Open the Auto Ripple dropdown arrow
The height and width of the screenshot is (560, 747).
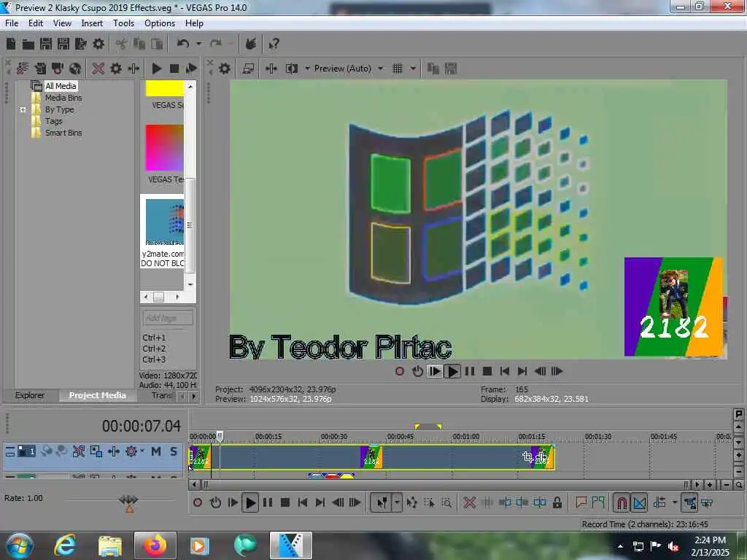tap(675, 502)
